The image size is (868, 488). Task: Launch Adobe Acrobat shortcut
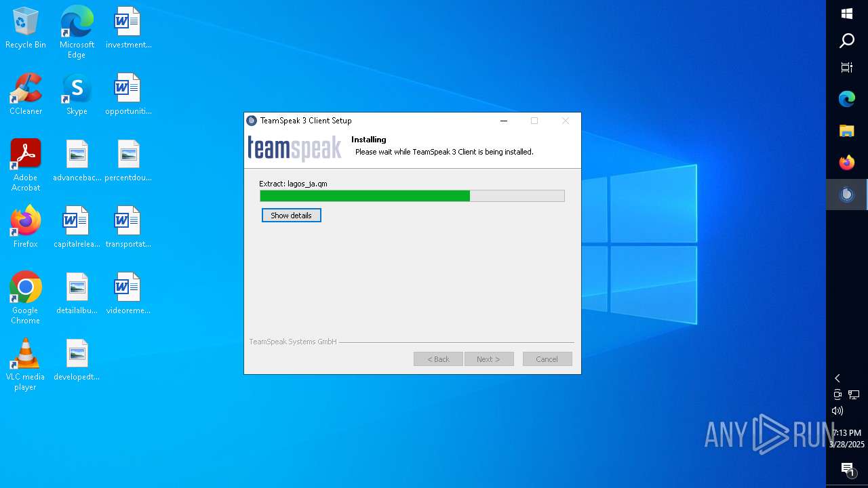(x=26, y=166)
